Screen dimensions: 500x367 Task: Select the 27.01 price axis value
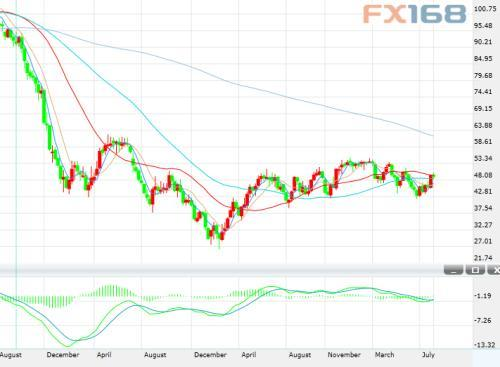[x=483, y=241]
